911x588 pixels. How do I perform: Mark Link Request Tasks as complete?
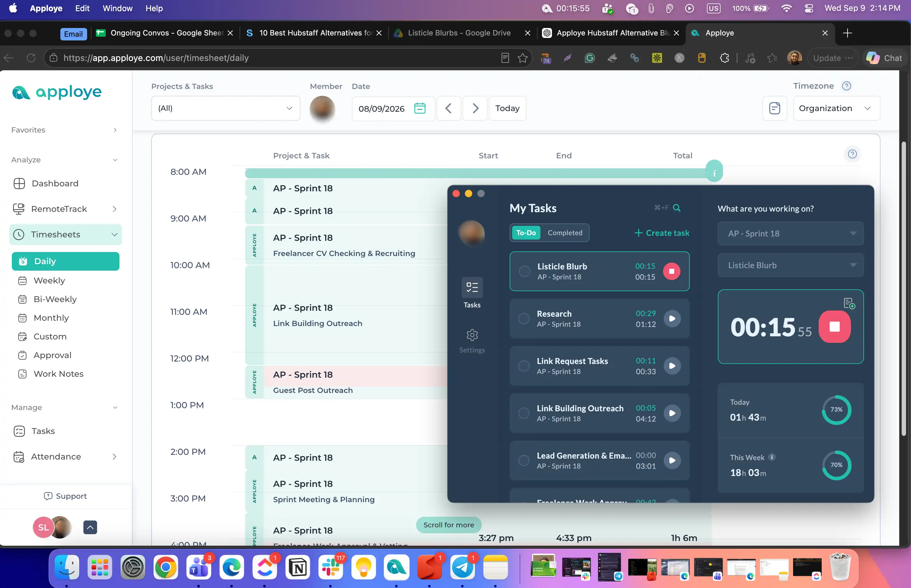(524, 366)
